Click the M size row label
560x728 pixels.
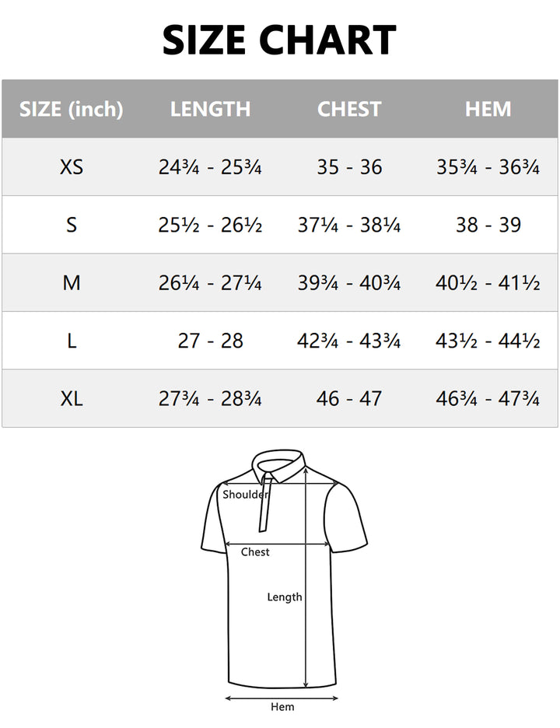coord(72,282)
